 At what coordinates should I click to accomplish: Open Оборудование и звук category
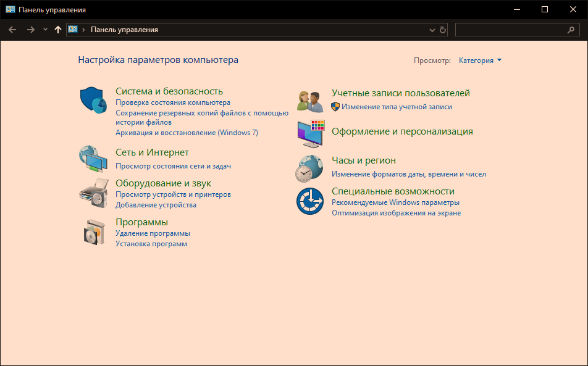(x=163, y=183)
